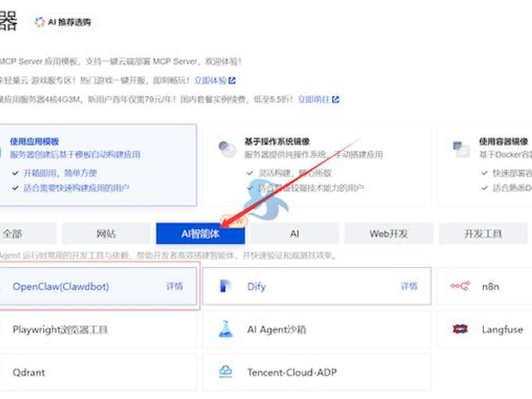Click the n8n logo icon
Screen dimensions: 532x399
(460, 287)
